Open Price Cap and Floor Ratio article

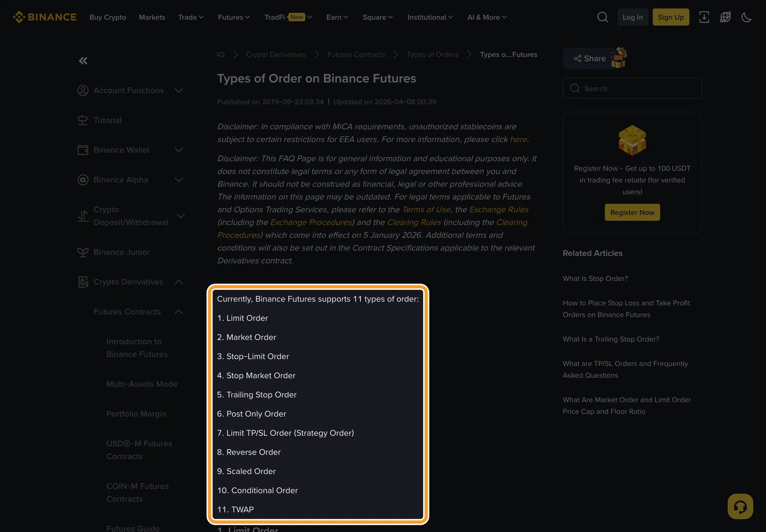click(627, 406)
